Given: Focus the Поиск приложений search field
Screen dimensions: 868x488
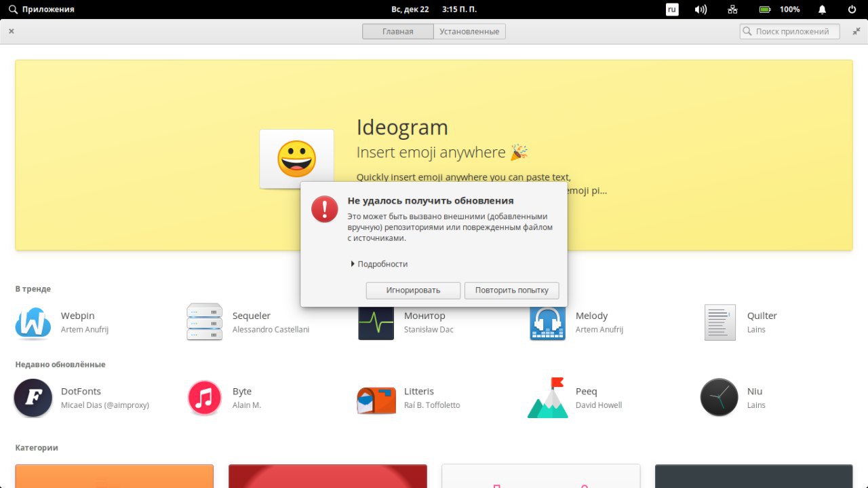Looking at the screenshot, I should pyautogui.click(x=789, y=31).
